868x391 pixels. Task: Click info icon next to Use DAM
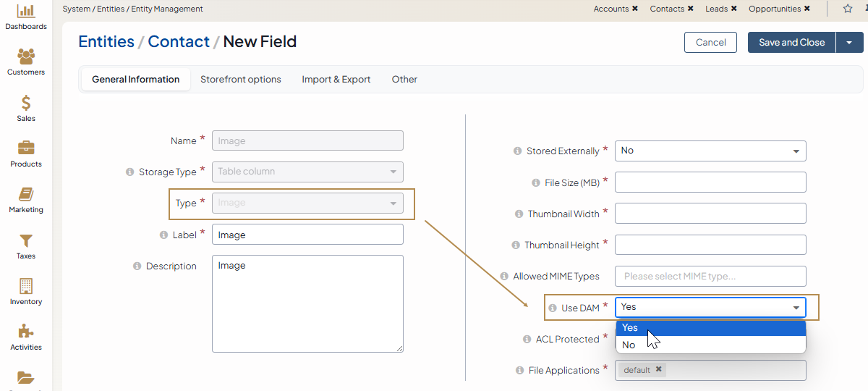tap(553, 308)
